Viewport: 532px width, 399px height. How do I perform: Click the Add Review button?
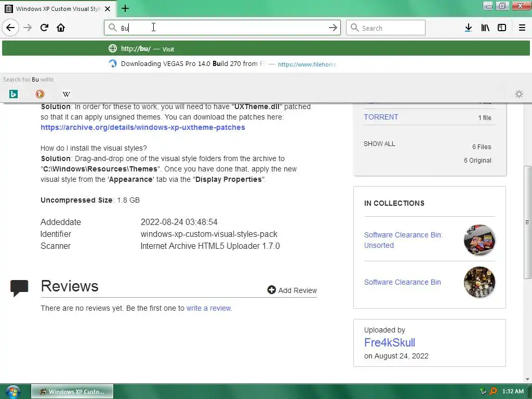click(x=292, y=290)
